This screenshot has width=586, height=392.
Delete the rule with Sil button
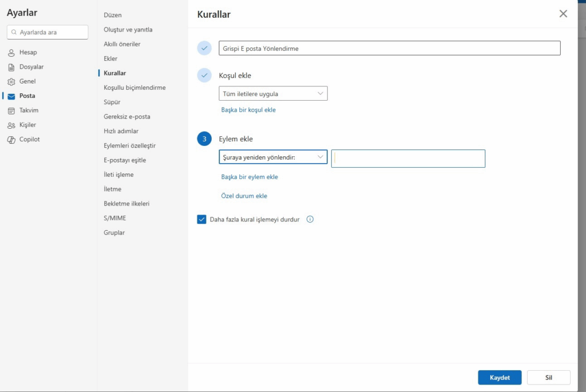click(549, 378)
